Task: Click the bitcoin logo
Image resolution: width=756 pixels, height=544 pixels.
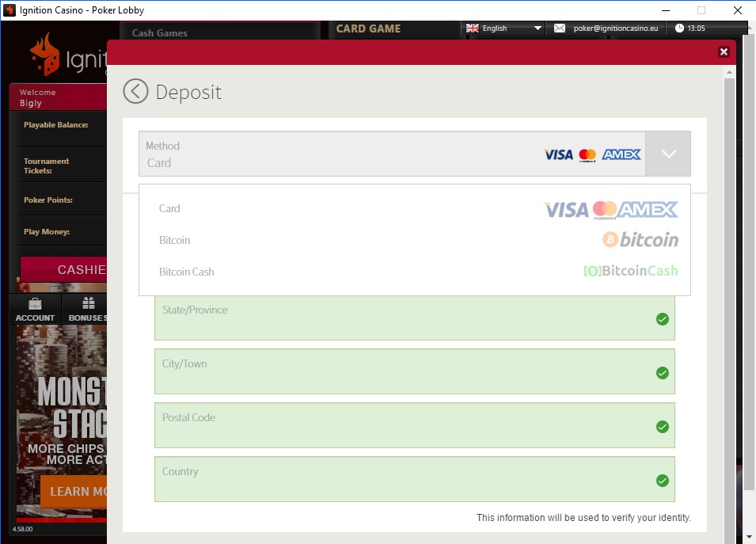Action: point(640,240)
